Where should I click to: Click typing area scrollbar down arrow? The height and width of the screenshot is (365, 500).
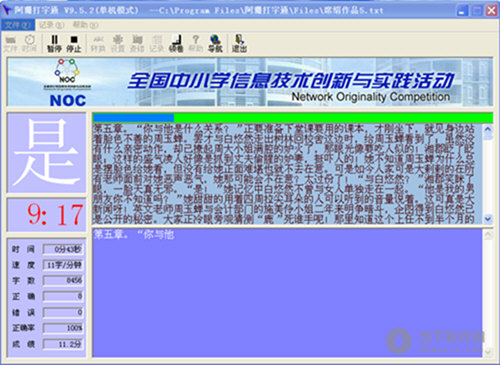click(488, 351)
